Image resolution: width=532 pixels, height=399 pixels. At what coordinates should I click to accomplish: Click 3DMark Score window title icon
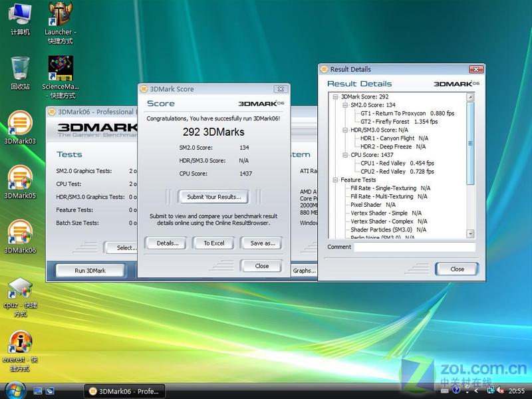click(144, 89)
